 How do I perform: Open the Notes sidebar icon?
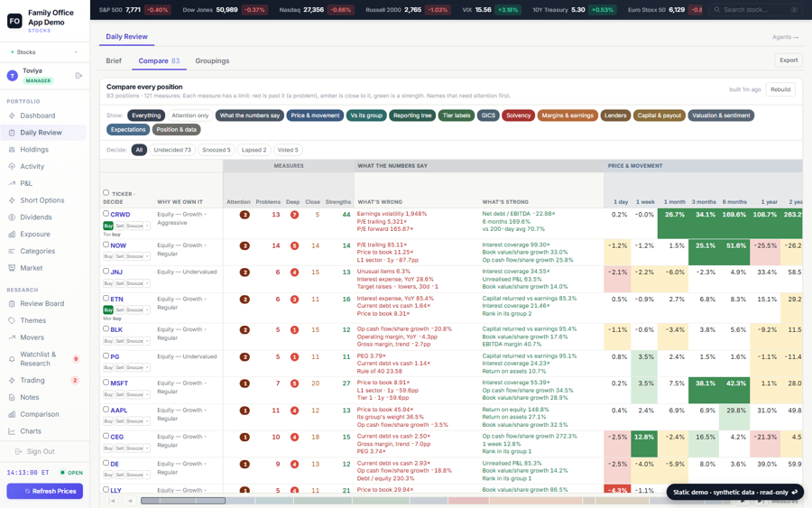tap(12, 397)
